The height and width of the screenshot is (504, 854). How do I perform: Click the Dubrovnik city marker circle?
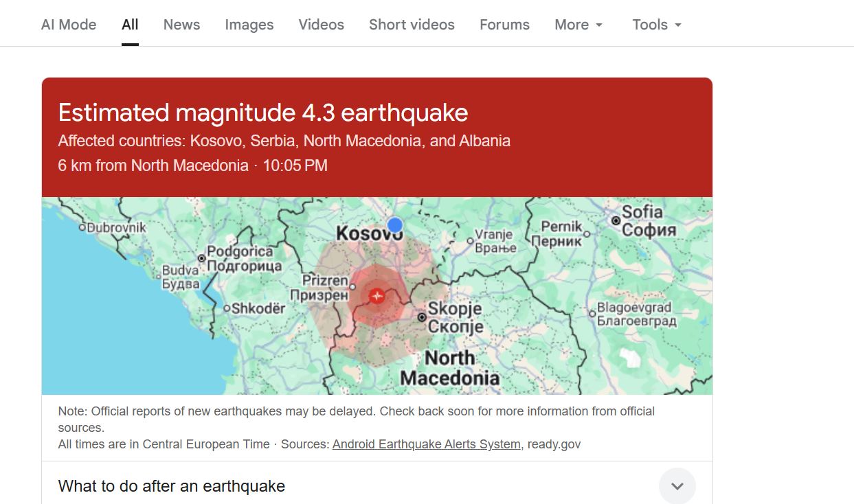click(82, 227)
